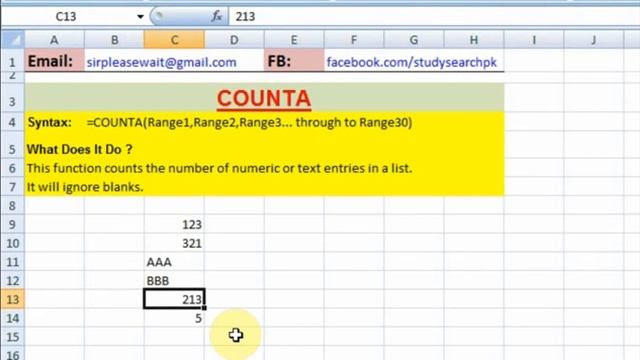Click 'It will ignore blanks.' text

click(85, 187)
